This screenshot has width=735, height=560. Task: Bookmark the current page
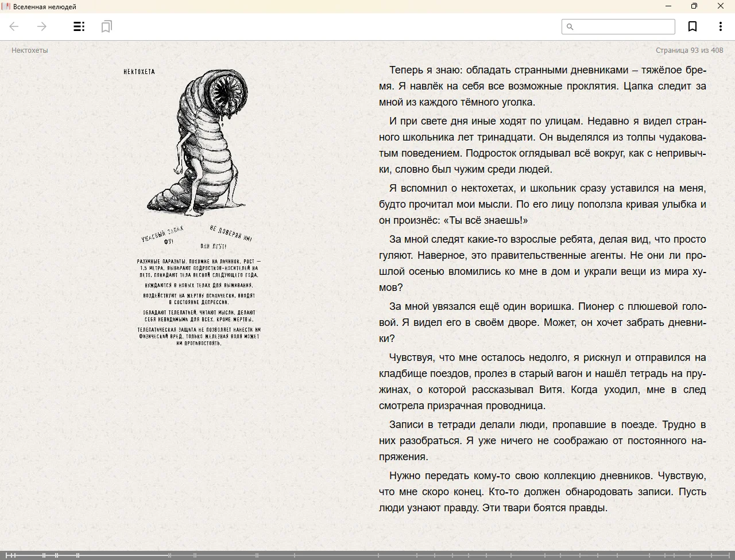click(x=693, y=26)
